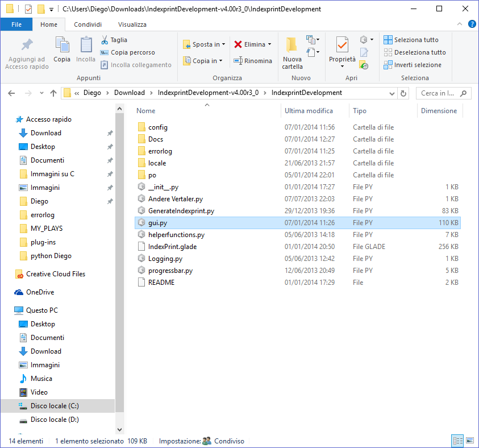
Task: Click Diego in the breadcrumb path
Action: pos(92,93)
